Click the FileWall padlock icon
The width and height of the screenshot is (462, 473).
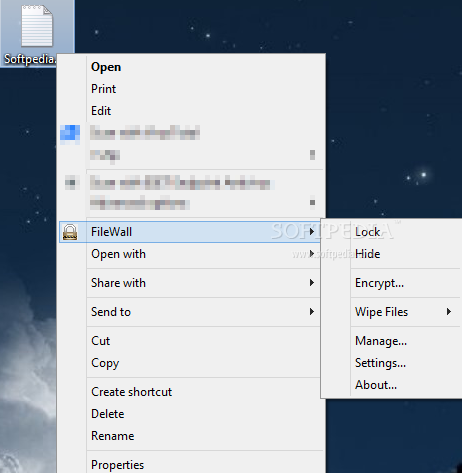tap(70, 232)
